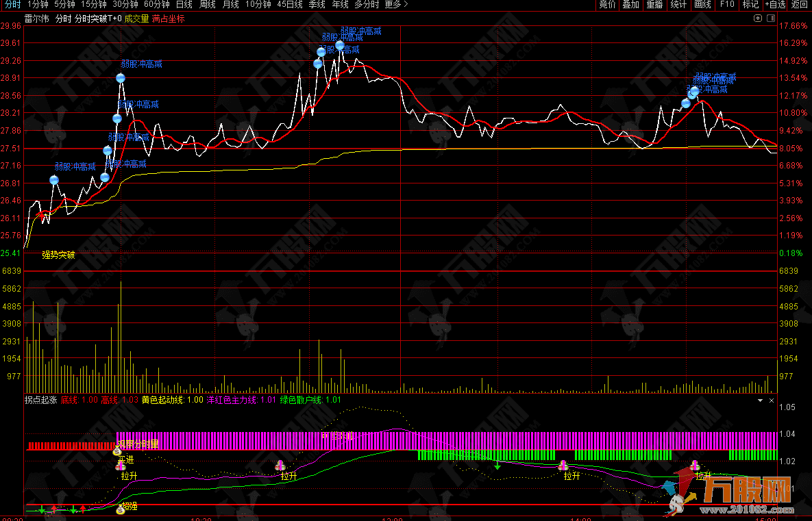812x521 pixels.
Task: Click the 叠加 overlay button
Action: 630,5
